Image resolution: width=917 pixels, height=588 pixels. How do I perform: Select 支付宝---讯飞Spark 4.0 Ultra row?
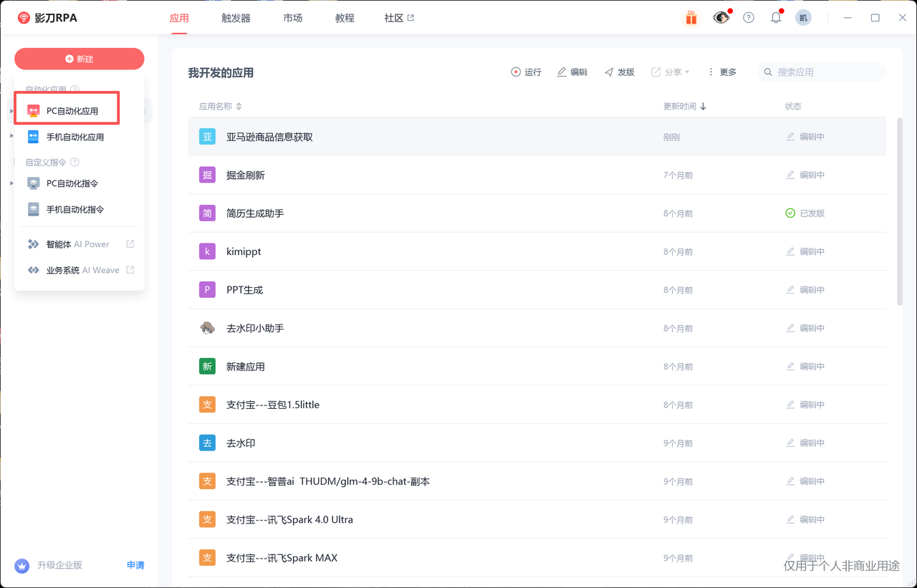pos(537,520)
